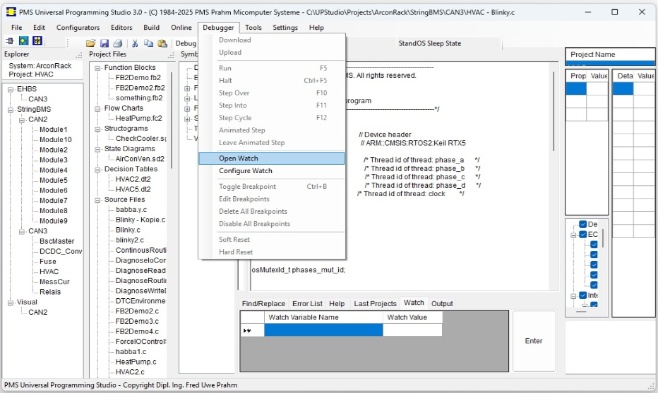The width and height of the screenshot is (658, 393).
Task: Switch to the Find/Replace tab
Action: point(264,304)
